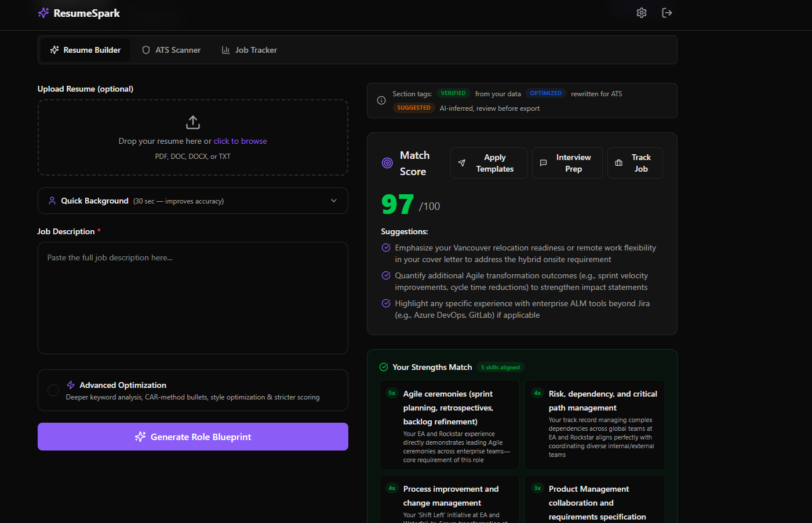This screenshot has width=812, height=523.
Task: Click the SUGGESTED section tag badge
Action: [x=414, y=108]
